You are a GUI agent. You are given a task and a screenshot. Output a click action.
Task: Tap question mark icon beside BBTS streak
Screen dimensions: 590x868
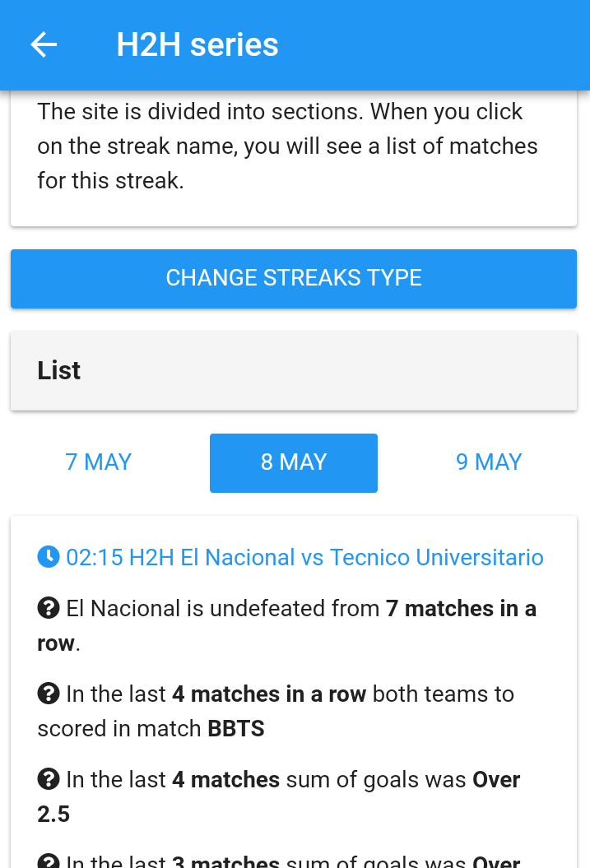point(49,694)
